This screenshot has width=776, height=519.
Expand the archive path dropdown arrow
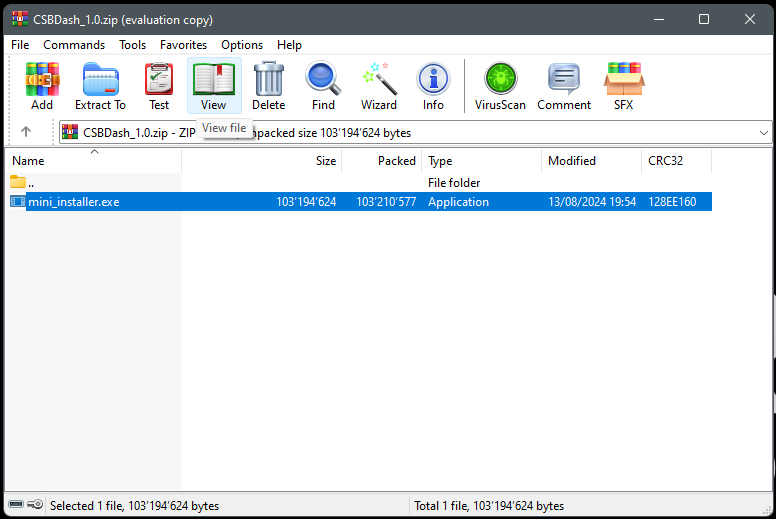point(764,132)
